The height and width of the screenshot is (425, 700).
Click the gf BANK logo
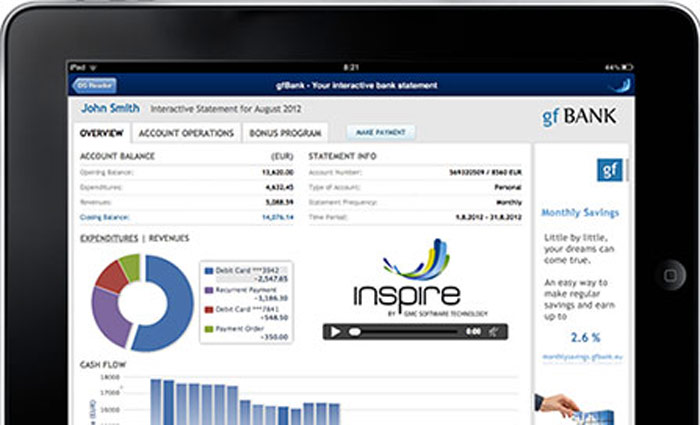(x=579, y=117)
